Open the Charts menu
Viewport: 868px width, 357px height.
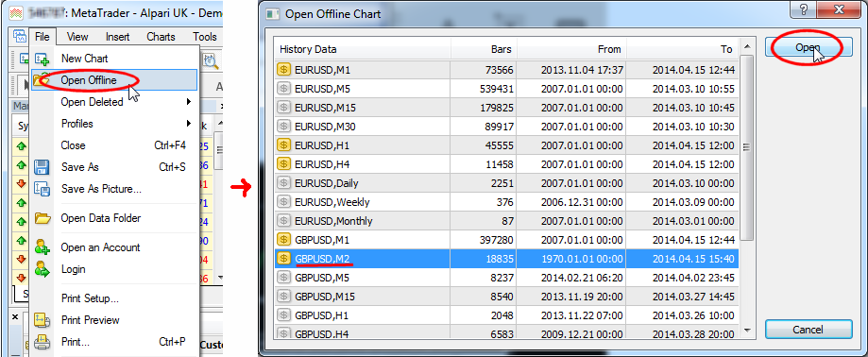(x=162, y=37)
